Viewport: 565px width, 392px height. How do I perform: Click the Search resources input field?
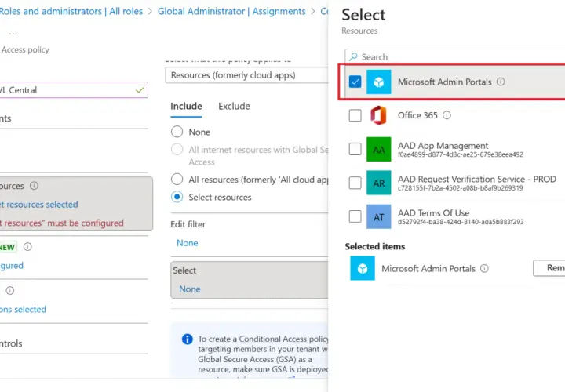tap(454, 57)
